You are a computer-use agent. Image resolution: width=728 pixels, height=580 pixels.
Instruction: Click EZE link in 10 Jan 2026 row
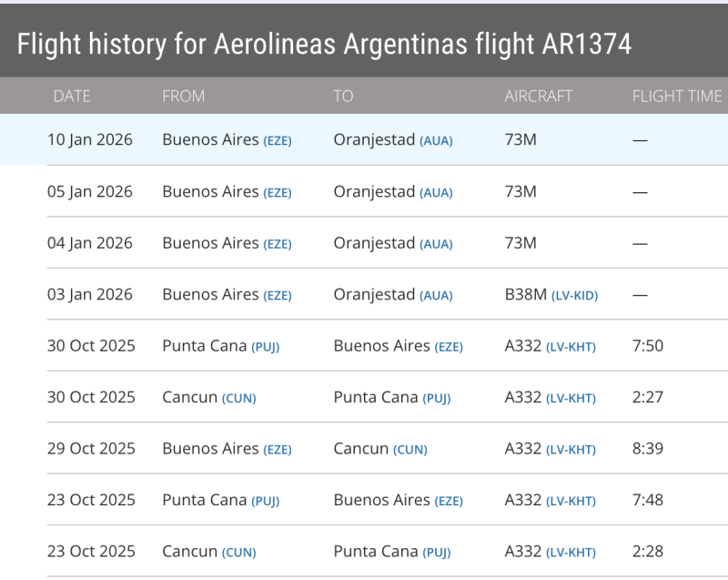[x=278, y=141]
